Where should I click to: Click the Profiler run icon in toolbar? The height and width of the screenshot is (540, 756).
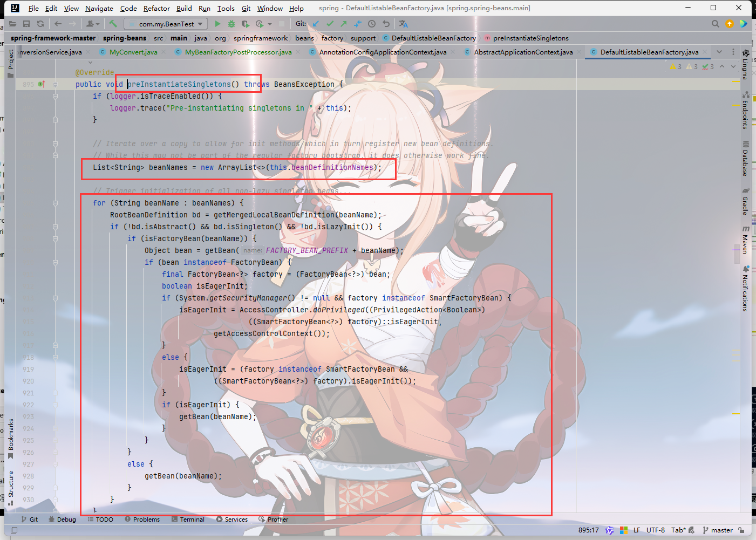pos(259,24)
